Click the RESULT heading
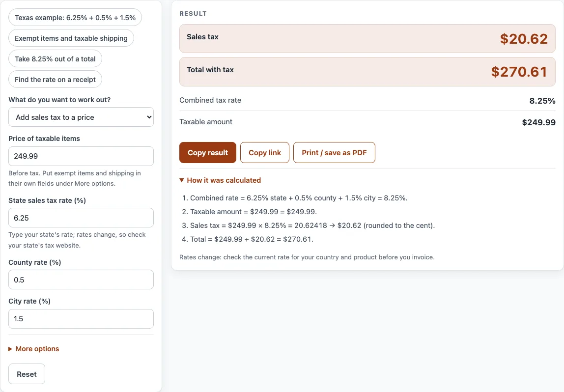 [193, 14]
